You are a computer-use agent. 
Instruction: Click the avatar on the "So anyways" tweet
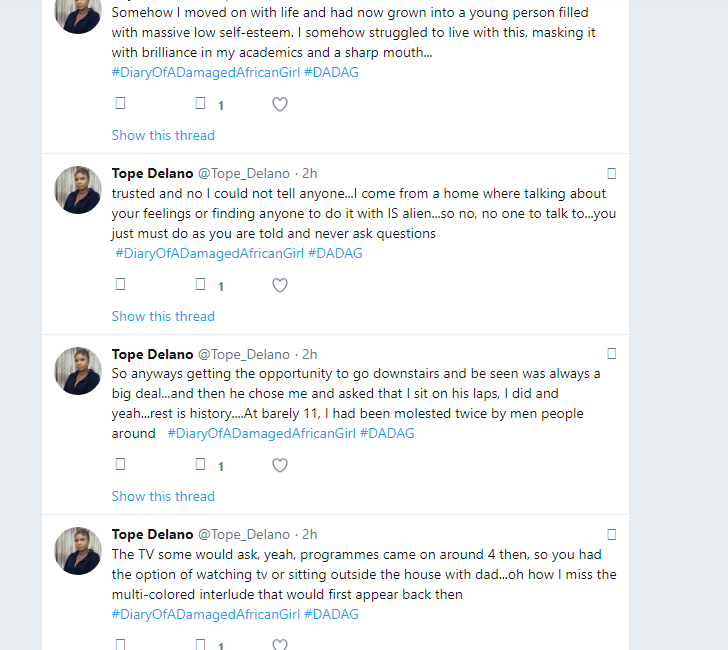pyautogui.click(x=77, y=370)
